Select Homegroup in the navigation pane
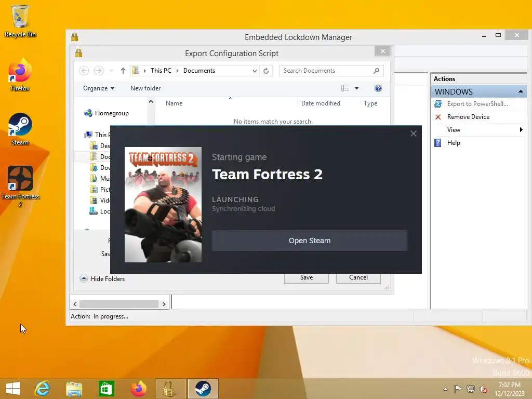Screen dimensions: 532x399 (x=107, y=113)
